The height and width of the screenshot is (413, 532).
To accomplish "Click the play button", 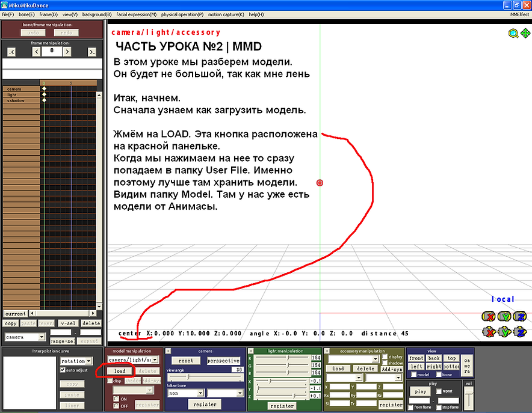I will tap(421, 391).
